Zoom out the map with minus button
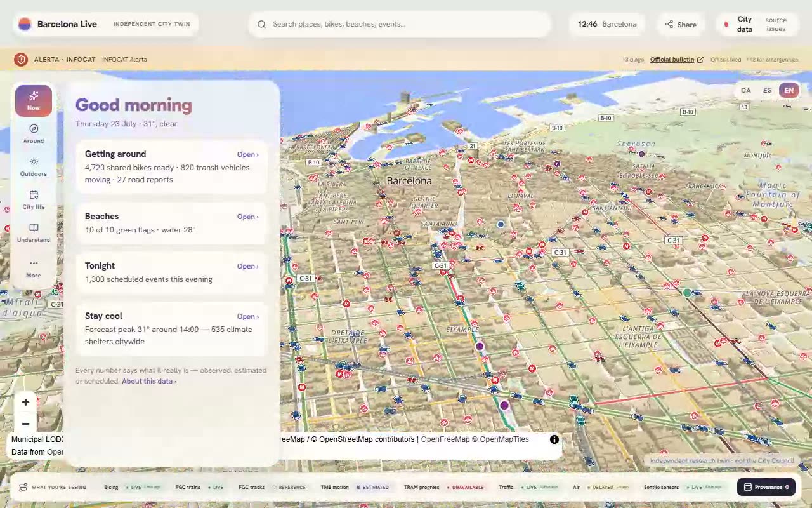This screenshot has height=508, width=812. pyautogui.click(x=25, y=424)
